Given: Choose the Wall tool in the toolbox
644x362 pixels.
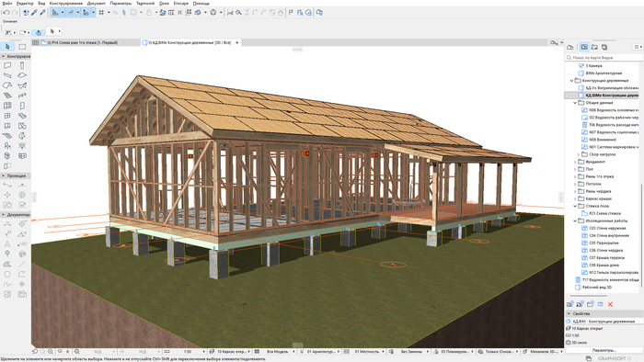Looking at the screenshot, I should point(7,65).
